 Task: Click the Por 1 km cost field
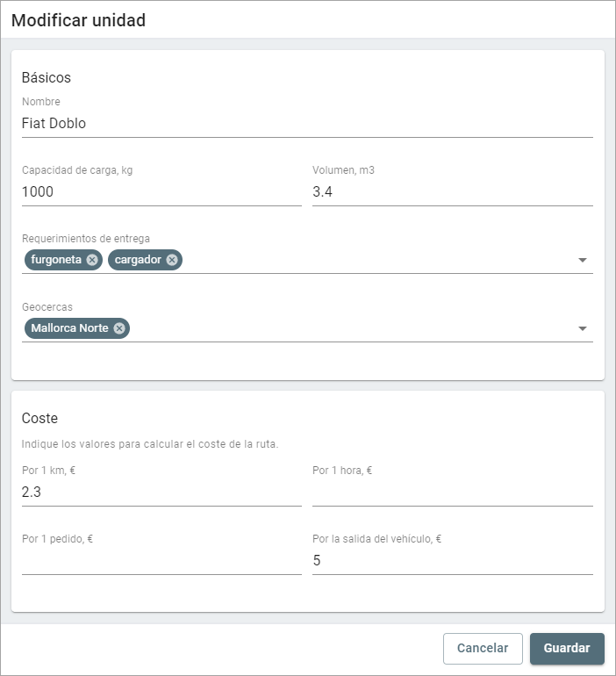161,493
